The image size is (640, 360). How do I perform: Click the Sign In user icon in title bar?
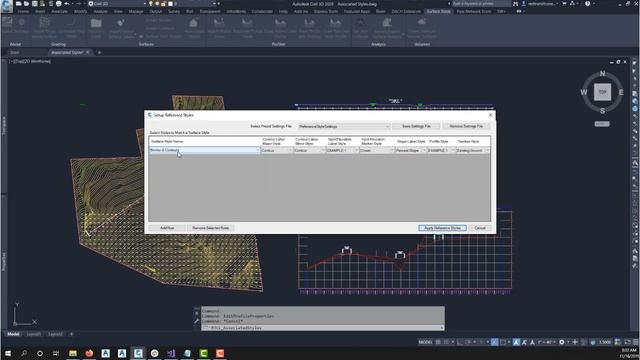[524, 4]
